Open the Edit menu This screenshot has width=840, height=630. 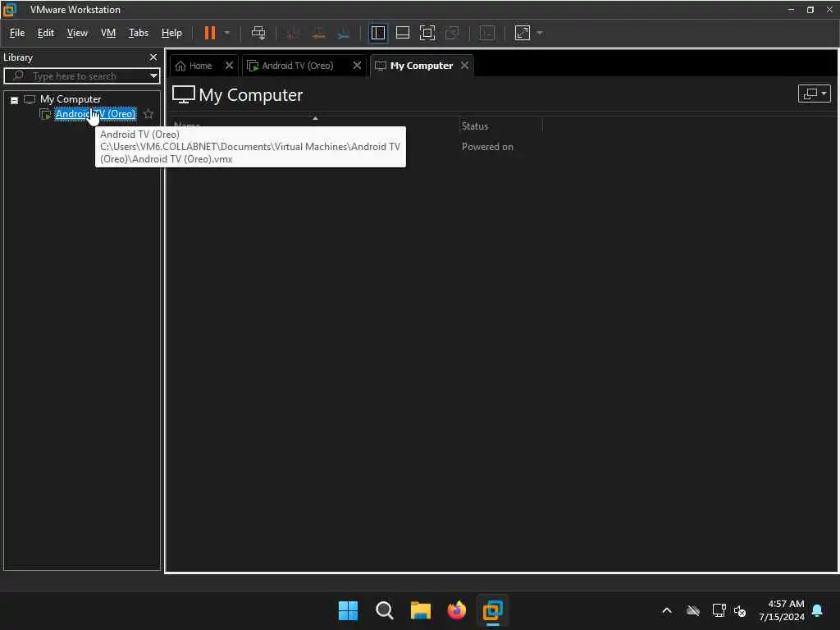[46, 33]
